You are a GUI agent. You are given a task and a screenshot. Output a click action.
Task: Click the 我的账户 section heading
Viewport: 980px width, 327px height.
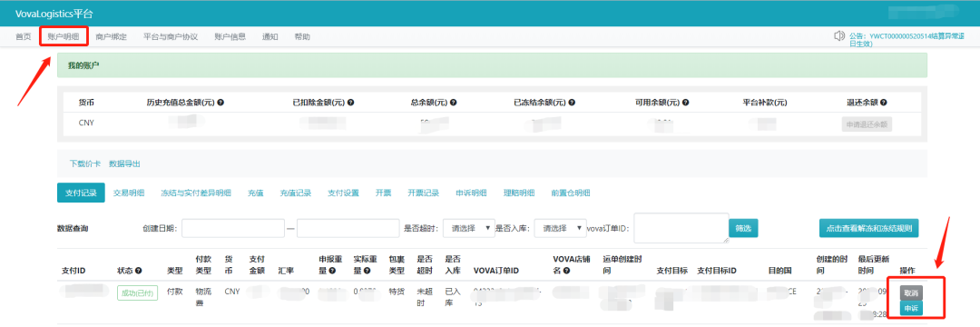(83, 65)
